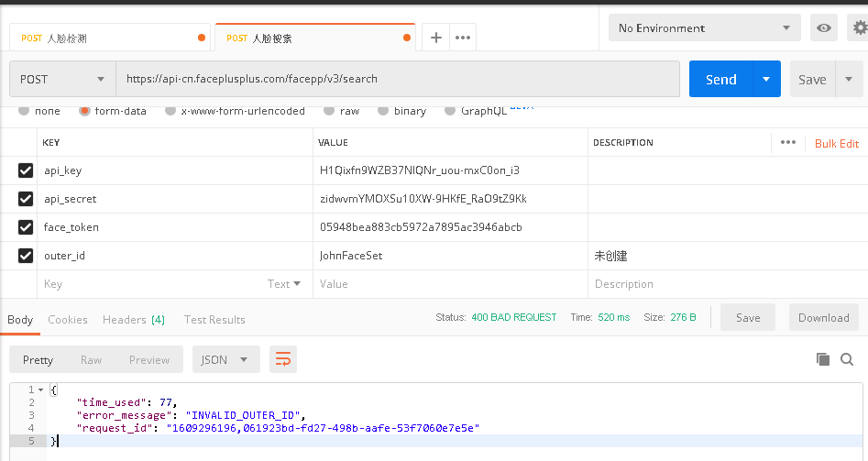
Task: Click the empty Key input field
Action: pos(150,284)
